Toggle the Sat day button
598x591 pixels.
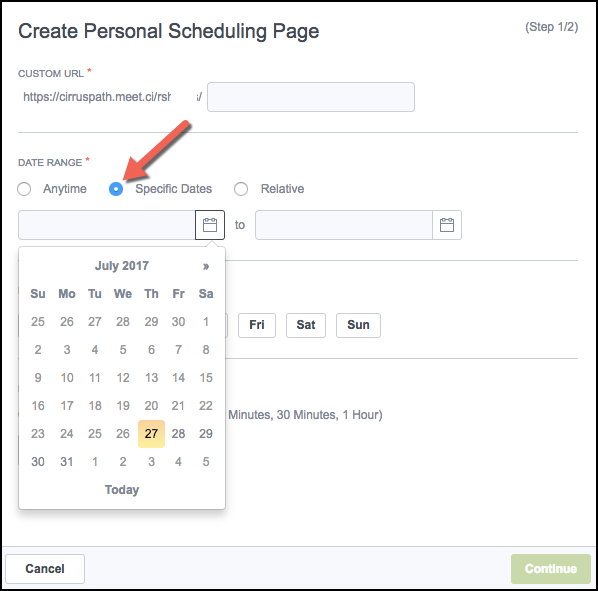coord(306,325)
